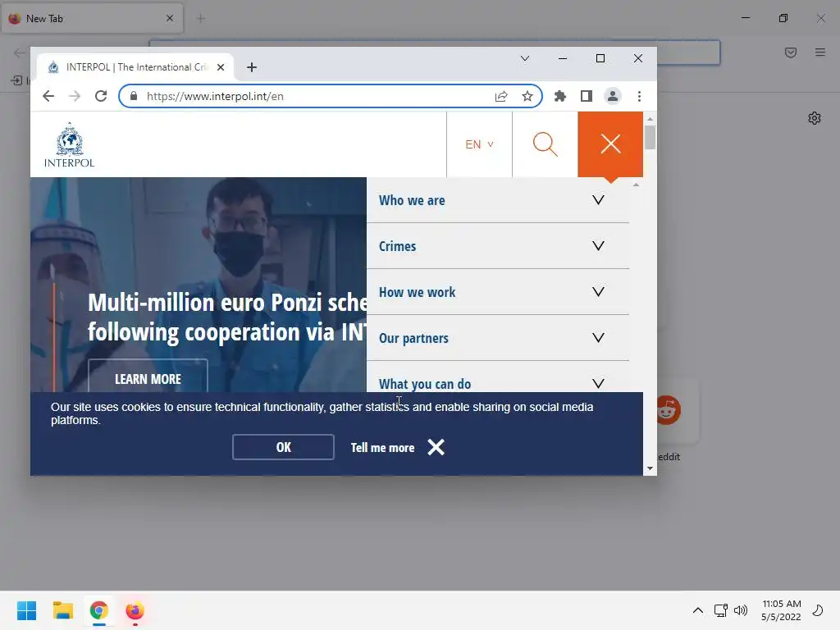Share this page icon in address bar
840x630 pixels.
click(x=501, y=96)
